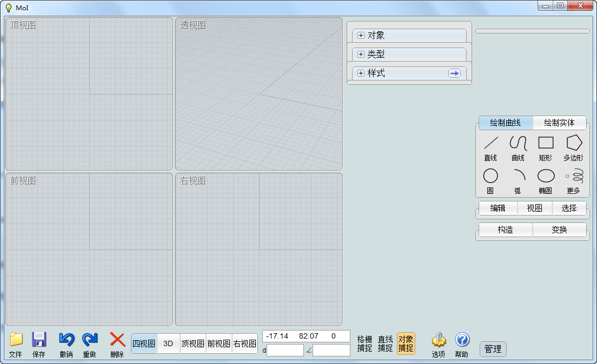Image resolution: width=597 pixels, height=364 pixels.
Task: Select the 椭圆 ellipse tool
Action: point(545,180)
